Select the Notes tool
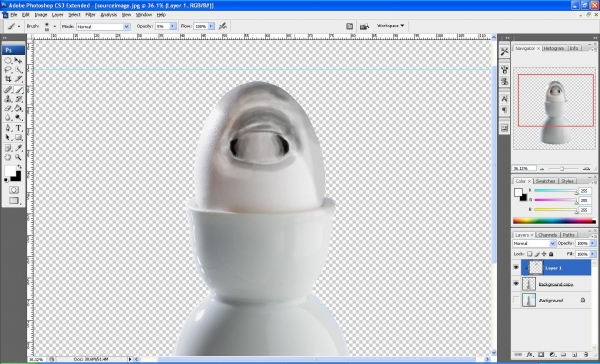Screen dimensions: 600x364 click(x=8, y=148)
